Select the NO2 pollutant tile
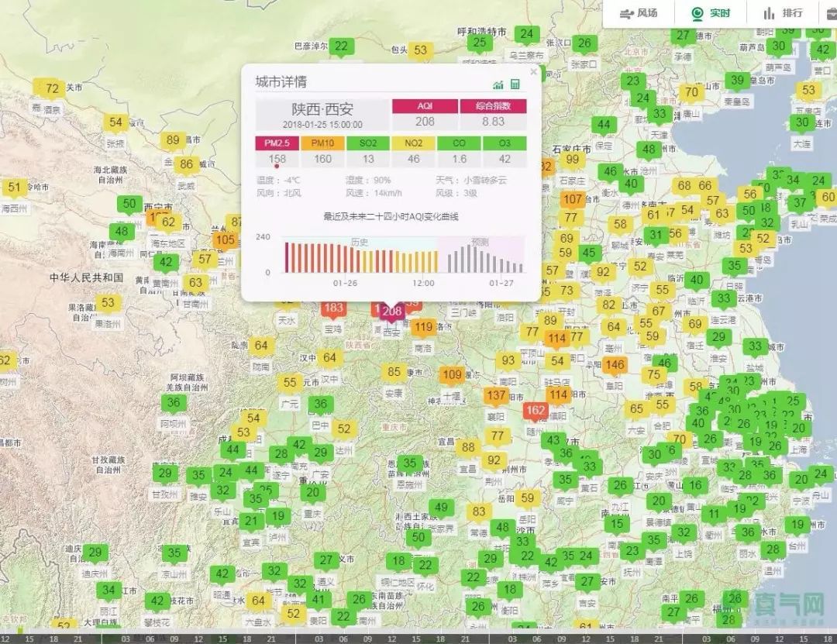This screenshot has height=644, width=837. (x=414, y=143)
